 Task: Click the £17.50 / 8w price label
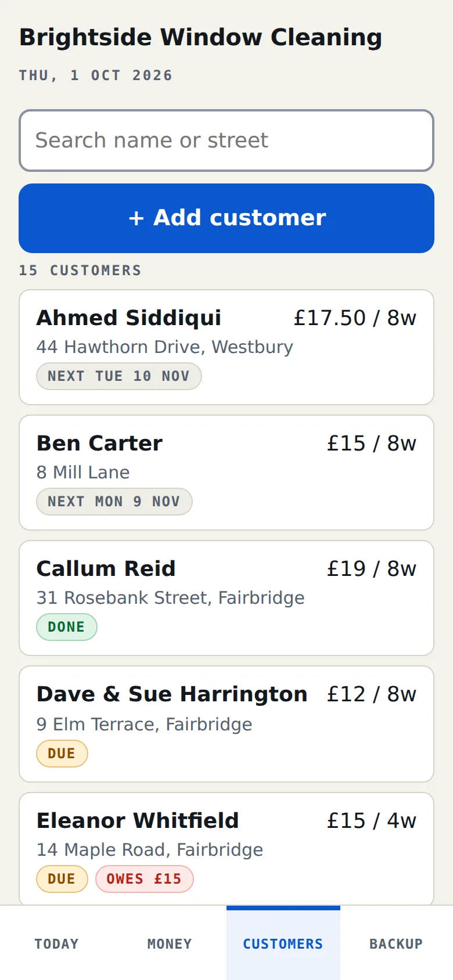355,318
